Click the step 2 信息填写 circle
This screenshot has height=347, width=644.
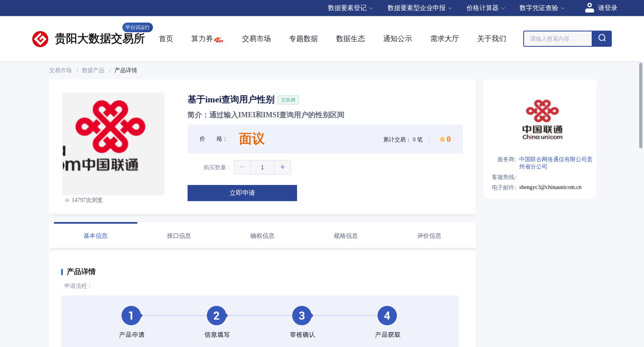[x=217, y=316]
